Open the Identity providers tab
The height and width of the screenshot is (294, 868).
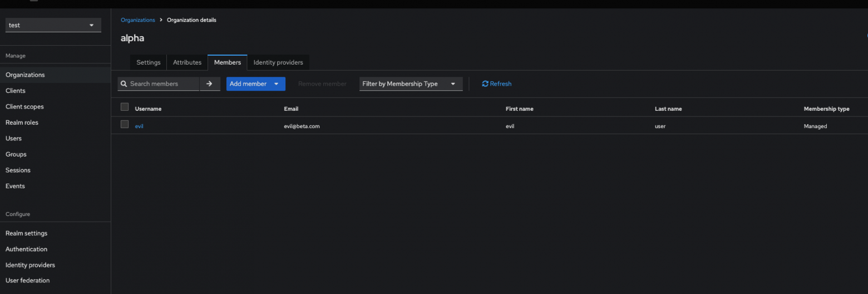pyautogui.click(x=278, y=62)
